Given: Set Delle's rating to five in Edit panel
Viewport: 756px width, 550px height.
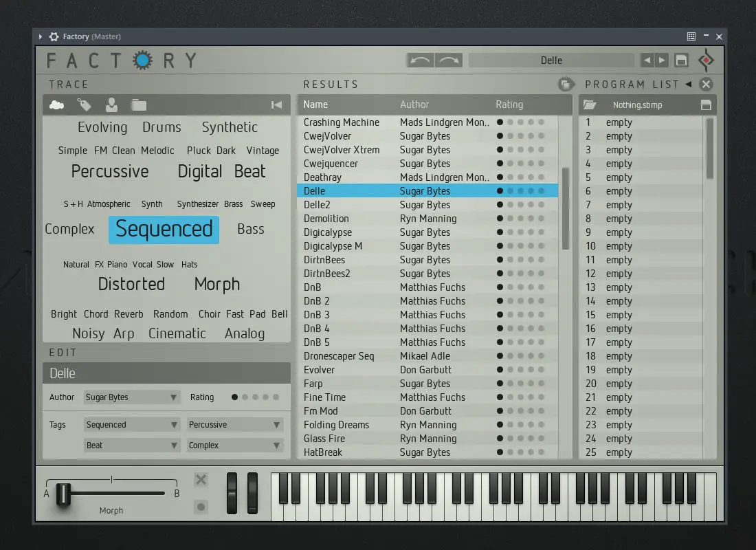Looking at the screenshot, I should (276, 397).
